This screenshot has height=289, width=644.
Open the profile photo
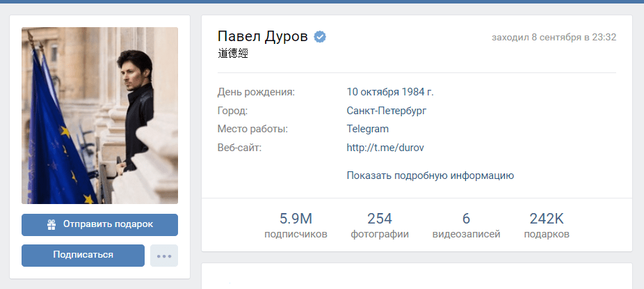(99, 116)
